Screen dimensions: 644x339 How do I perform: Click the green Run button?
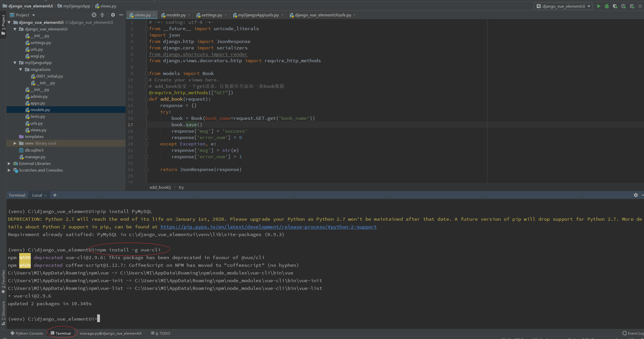pos(599,6)
